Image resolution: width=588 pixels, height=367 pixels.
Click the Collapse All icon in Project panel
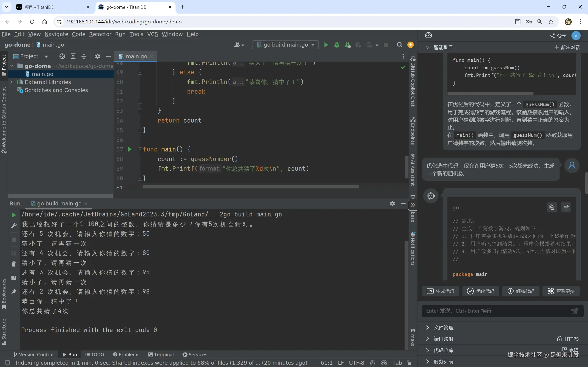84,56
